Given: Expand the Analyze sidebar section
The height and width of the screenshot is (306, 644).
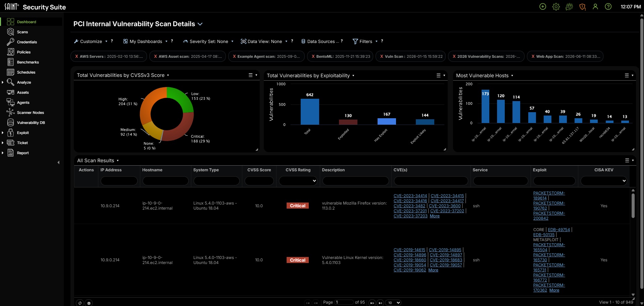Looking at the screenshot, I should click(x=3, y=82).
